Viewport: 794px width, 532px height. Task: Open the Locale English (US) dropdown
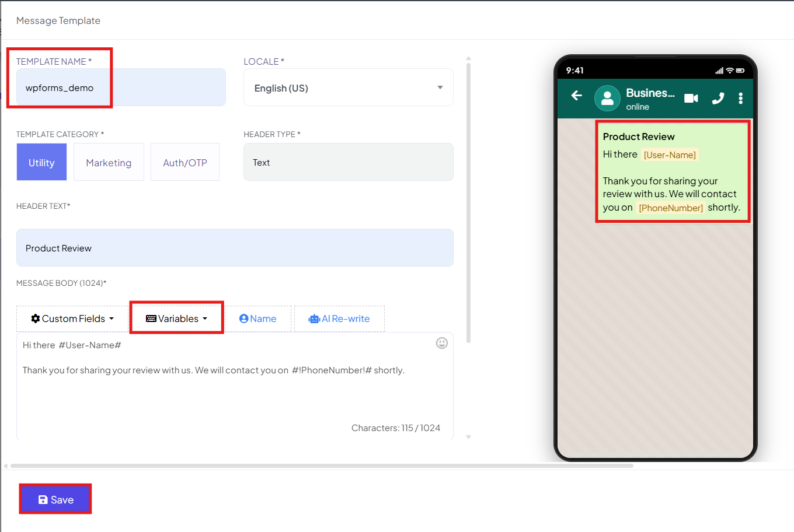(x=348, y=87)
